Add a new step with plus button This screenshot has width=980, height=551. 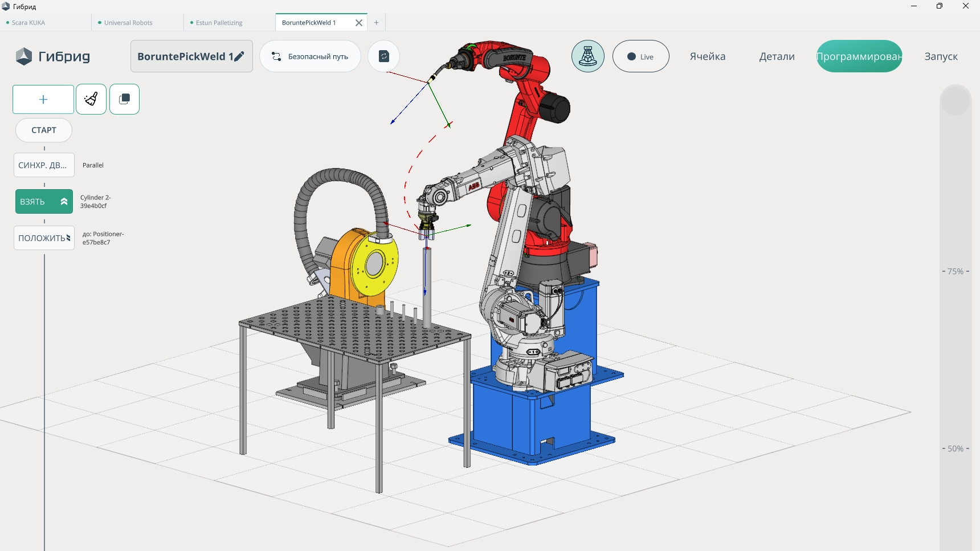[43, 100]
